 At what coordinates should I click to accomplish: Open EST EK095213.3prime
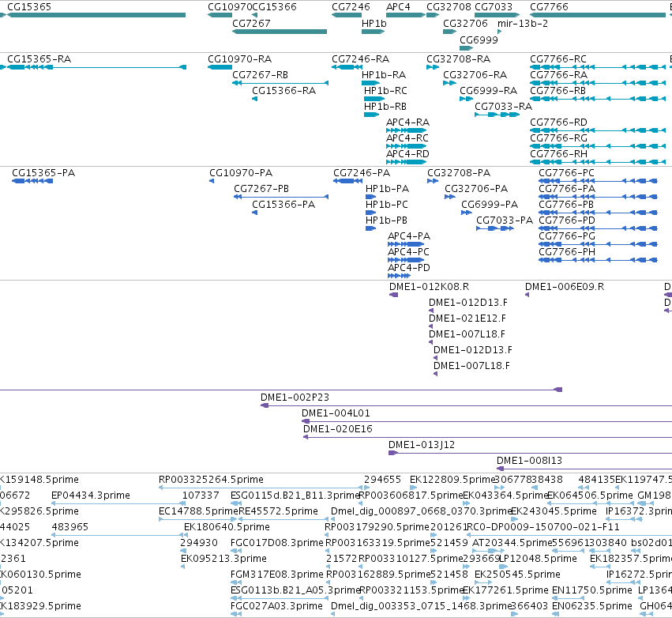183,567
